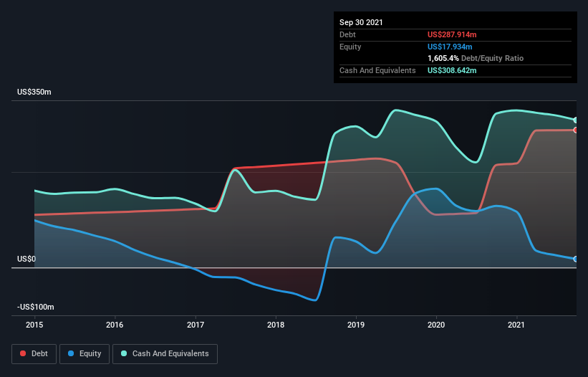
Task: Click the debt value US$287.914m
Action: (x=452, y=34)
